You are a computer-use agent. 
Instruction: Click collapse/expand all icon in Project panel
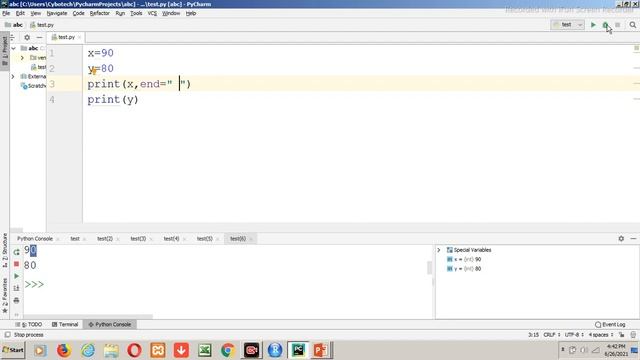pyautogui.click(x=13, y=37)
